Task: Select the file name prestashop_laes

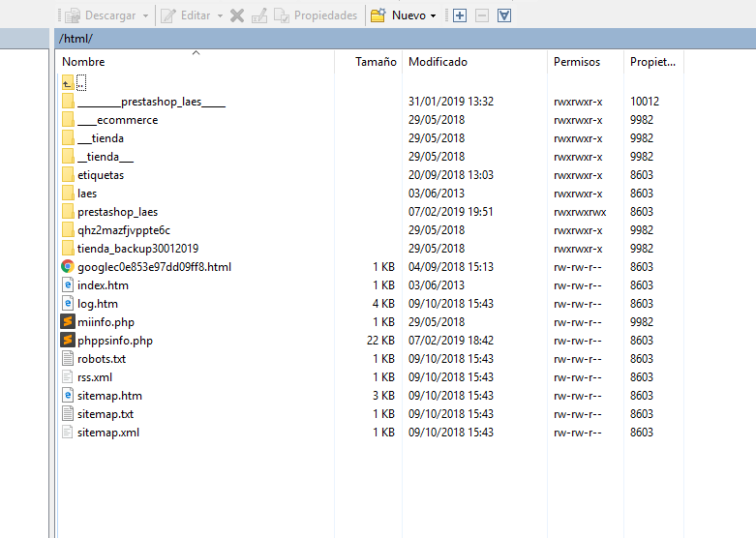Action: 118,212
